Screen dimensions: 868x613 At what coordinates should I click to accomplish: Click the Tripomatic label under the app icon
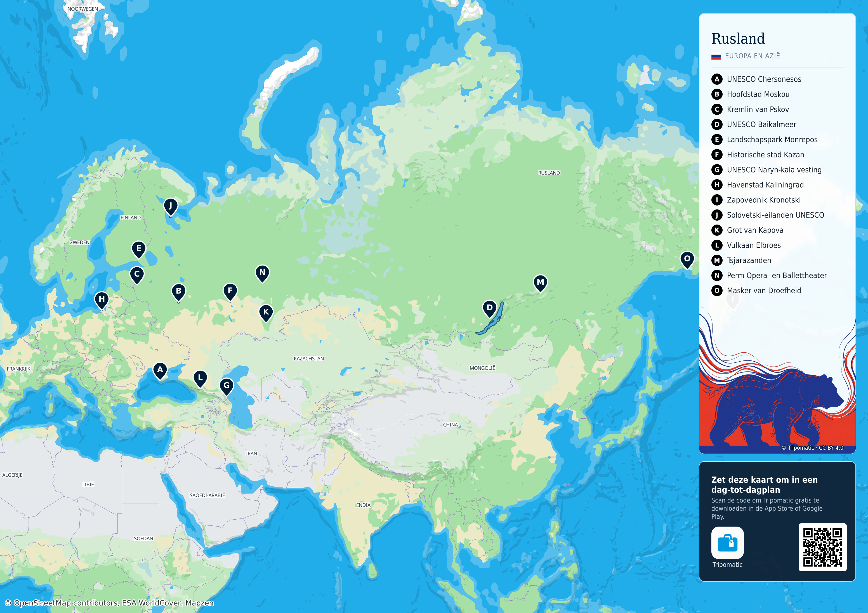pos(727,565)
